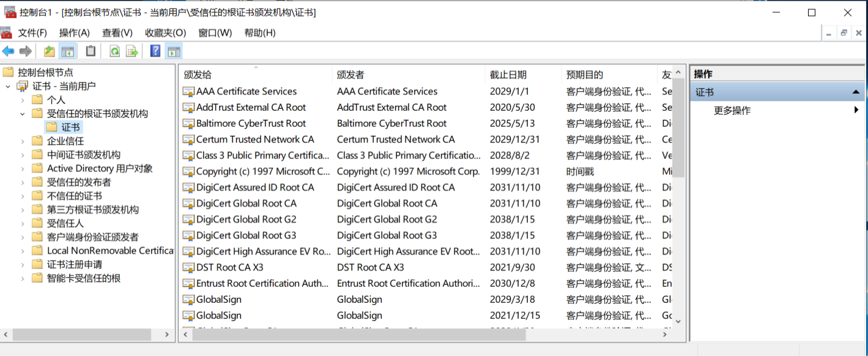Viewport: 868px width, 356px height.
Task: Expand the 第三方根证书颁发机构 chevron
Action: (x=23, y=210)
